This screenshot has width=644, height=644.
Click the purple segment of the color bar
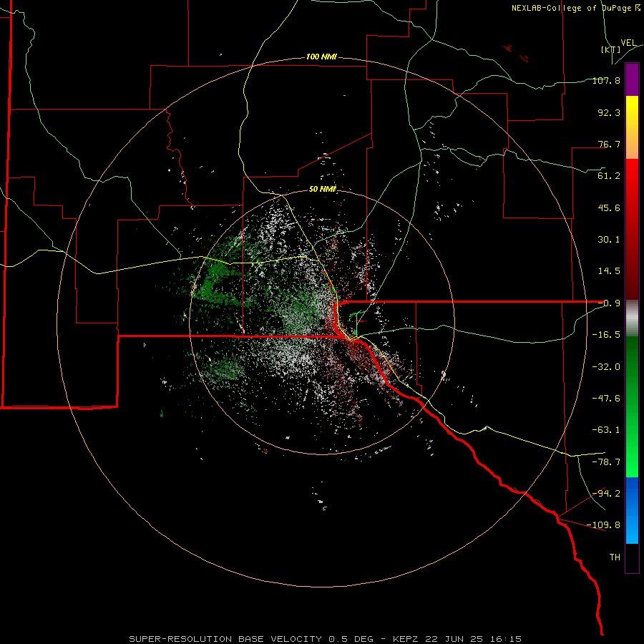point(632,79)
